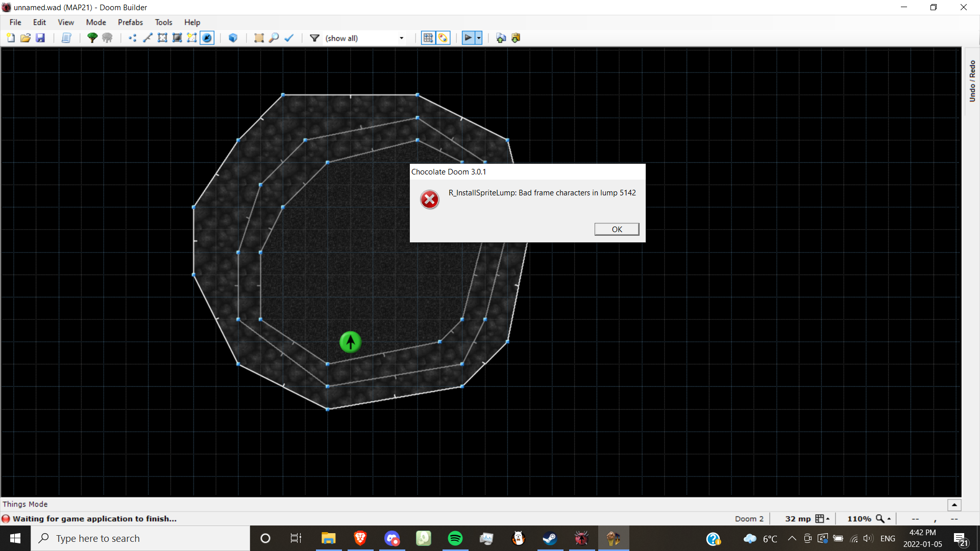Click the Things Mode label

pos(25,504)
